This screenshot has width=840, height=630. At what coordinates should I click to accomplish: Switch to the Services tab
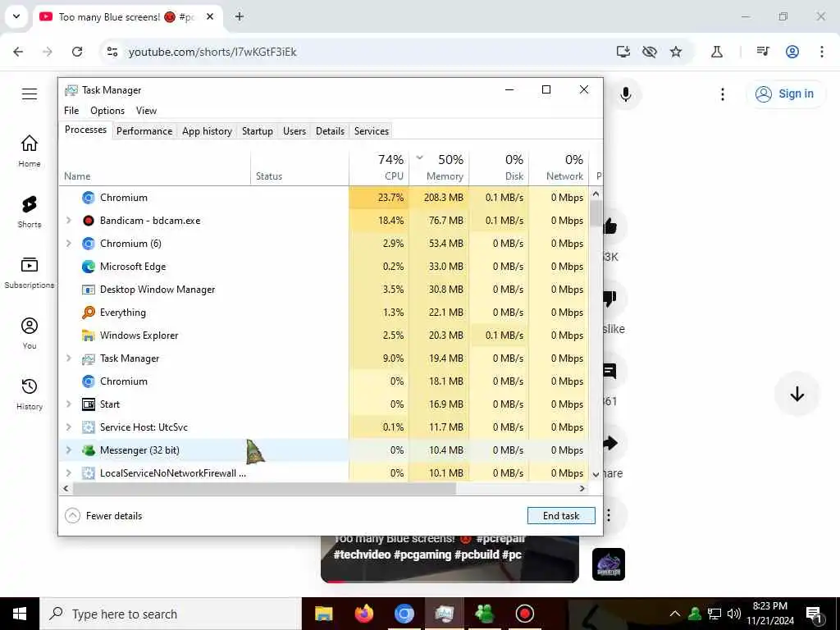372,131
